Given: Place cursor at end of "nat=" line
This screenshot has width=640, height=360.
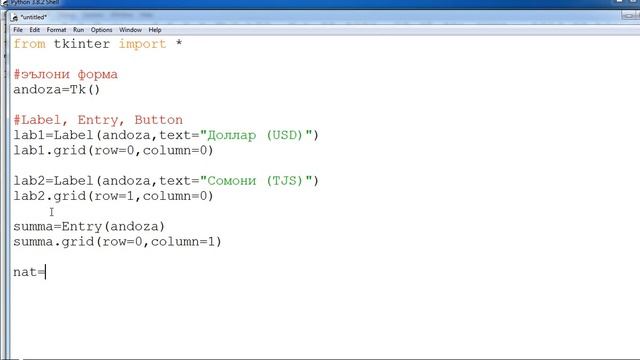Looking at the screenshot, I should coord(46,272).
